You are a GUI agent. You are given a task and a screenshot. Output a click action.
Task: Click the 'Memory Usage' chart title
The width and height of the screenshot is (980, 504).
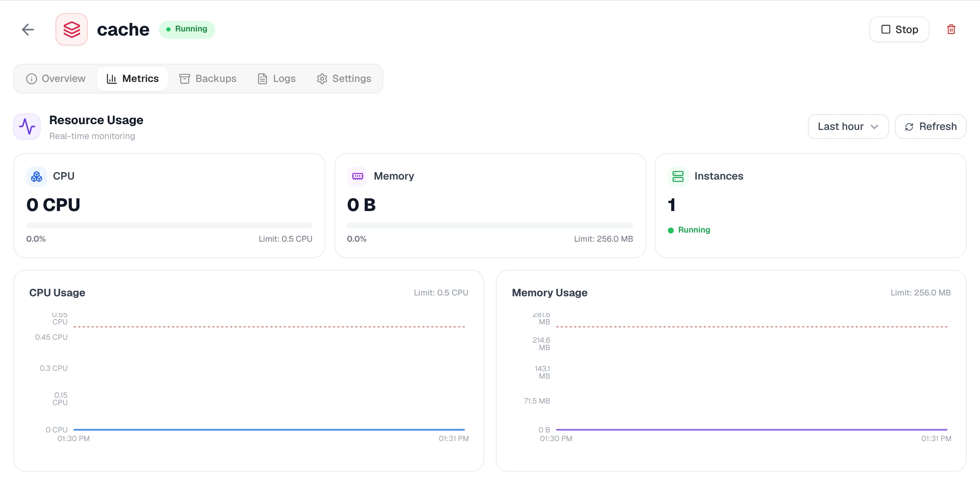click(550, 293)
